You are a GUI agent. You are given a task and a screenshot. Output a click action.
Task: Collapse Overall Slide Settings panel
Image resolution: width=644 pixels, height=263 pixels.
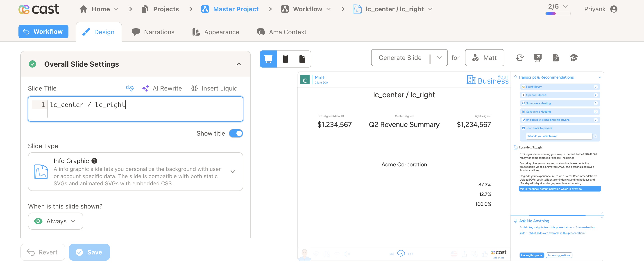[x=238, y=64]
